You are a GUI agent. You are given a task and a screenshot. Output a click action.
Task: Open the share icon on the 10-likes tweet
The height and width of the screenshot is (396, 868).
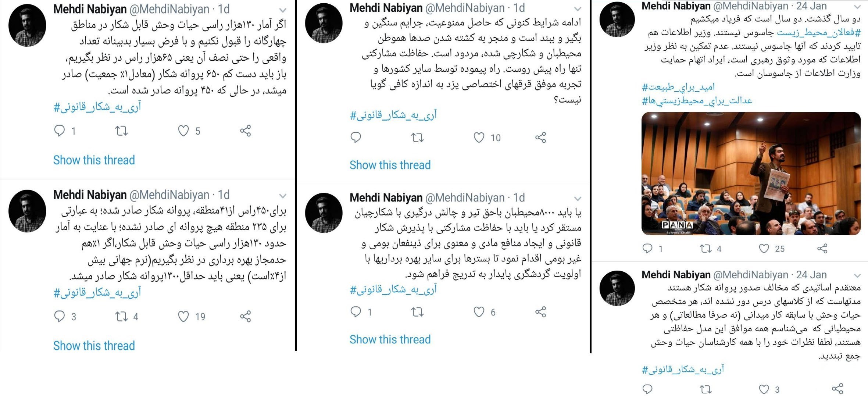(x=541, y=138)
